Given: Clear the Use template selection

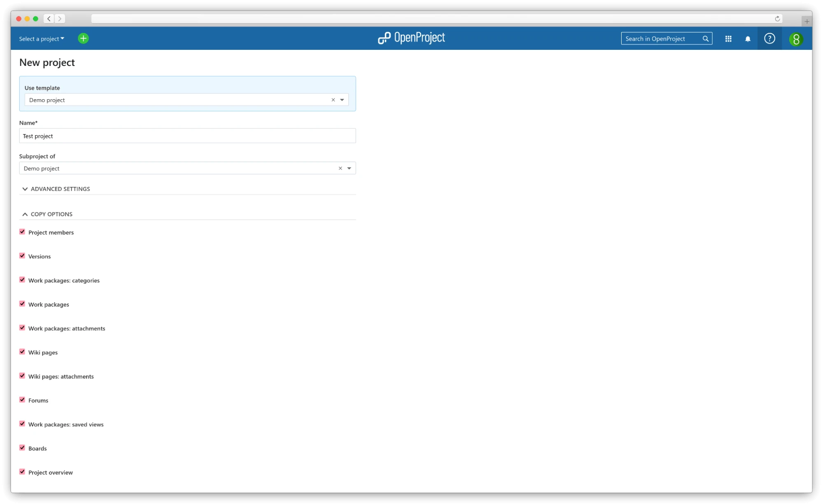Looking at the screenshot, I should click(333, 100).
